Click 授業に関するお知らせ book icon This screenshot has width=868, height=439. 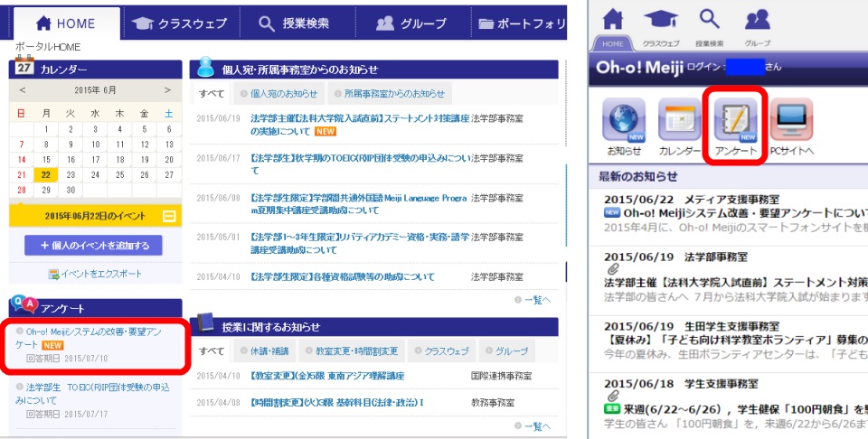[205, 322]
